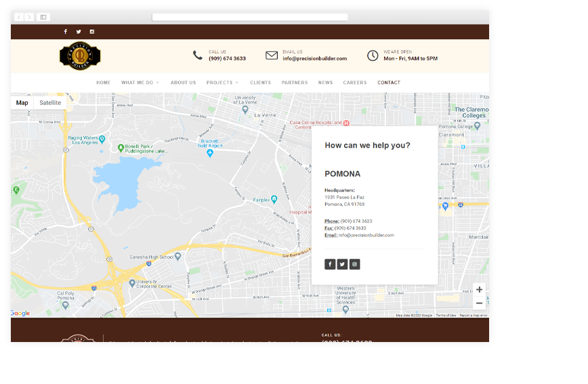Open Facebook button in Pomona contact card
The image size is (588, 384).
click(330, 264)
